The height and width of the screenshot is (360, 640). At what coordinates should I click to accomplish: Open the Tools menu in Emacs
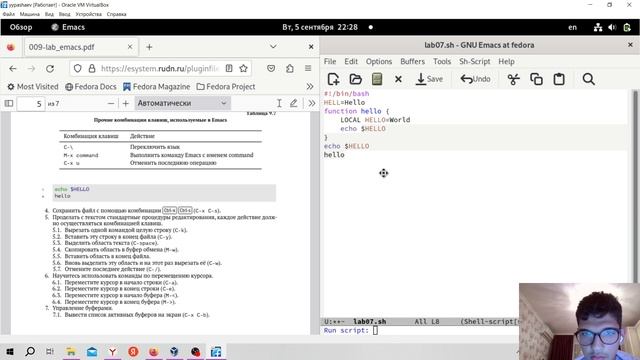click(x=442, y=61)
